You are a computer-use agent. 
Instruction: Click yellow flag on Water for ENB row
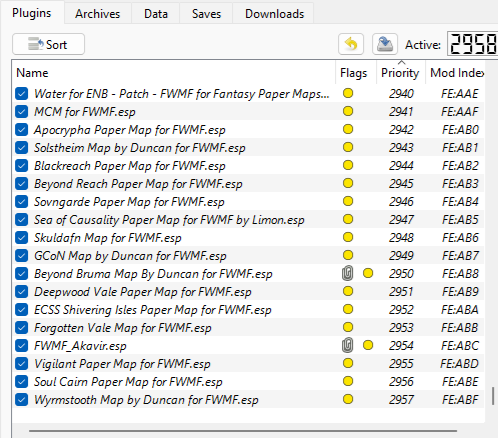pyautogui.click(x=348, y=93)
